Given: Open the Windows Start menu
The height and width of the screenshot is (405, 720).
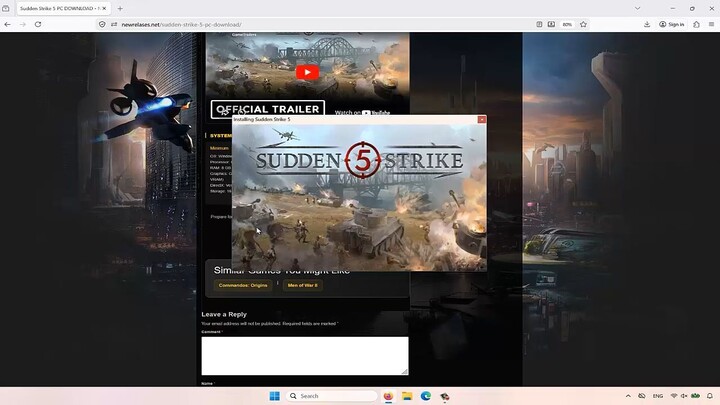Looking at the screenshot, I should pyautogui.click(x=275, y=396).
